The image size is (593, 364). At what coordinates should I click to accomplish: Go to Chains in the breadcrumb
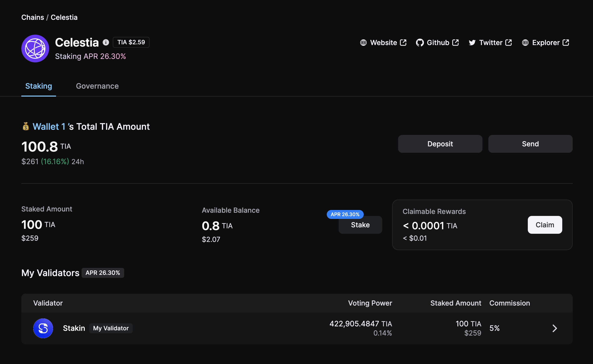(33, 17)
